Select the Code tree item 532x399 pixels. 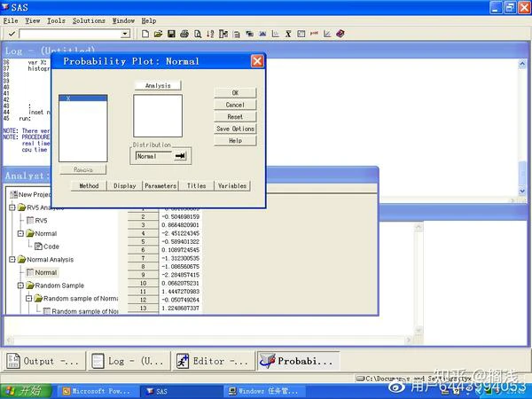pos(47,246)
